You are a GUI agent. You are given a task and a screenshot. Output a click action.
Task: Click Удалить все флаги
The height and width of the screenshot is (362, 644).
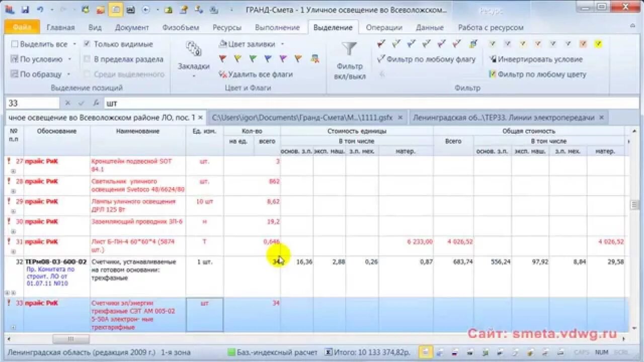click(x=256, y=74)
